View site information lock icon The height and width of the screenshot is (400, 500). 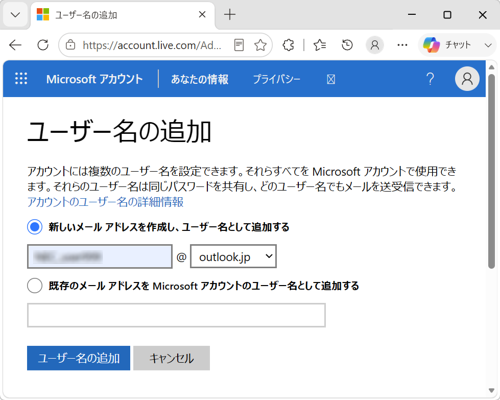70,45
